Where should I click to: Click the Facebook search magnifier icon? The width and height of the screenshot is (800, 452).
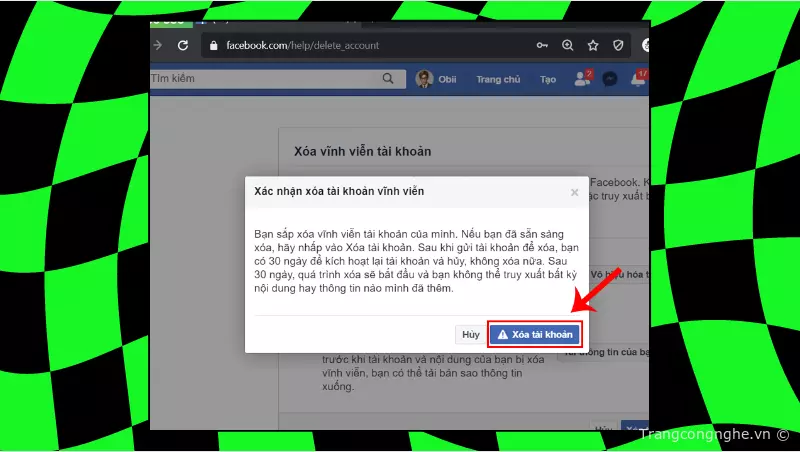(388, 79)
